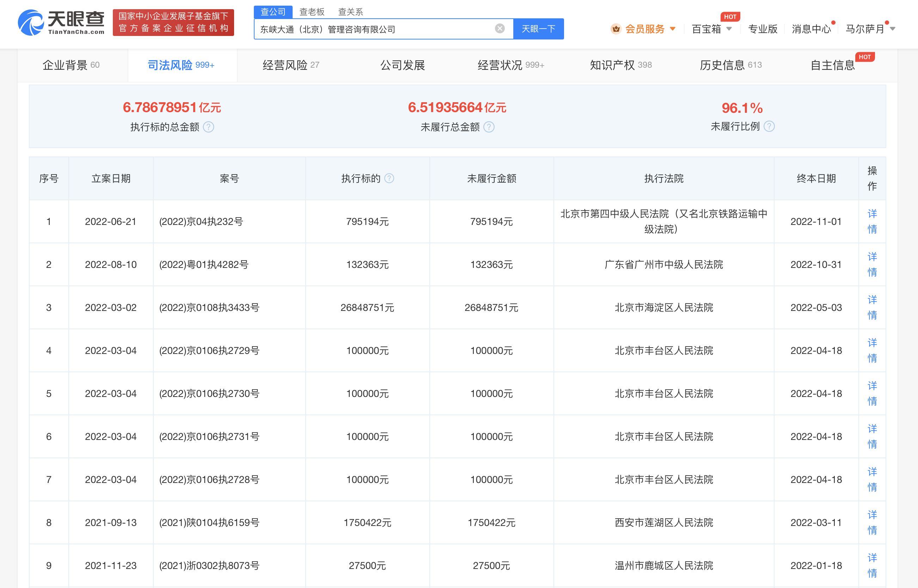Click the 天眼一下 search button

coord(538,28)
